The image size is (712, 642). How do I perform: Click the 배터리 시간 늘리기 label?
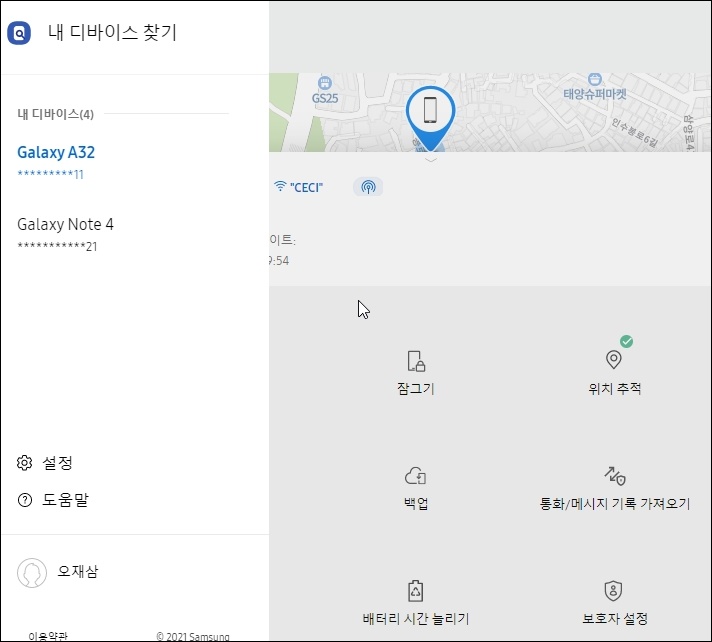pos(416,618)
